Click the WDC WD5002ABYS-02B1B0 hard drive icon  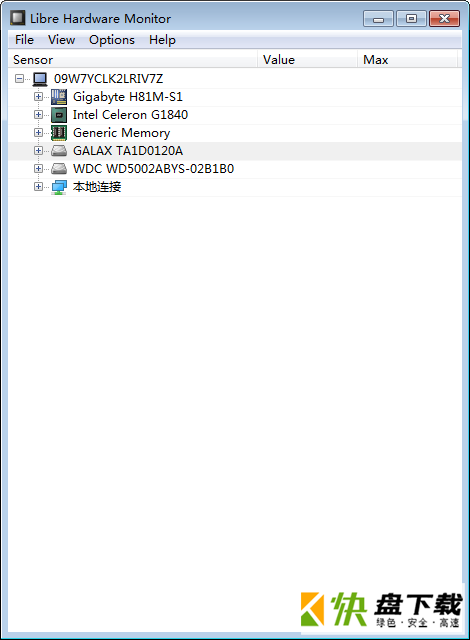59,169
